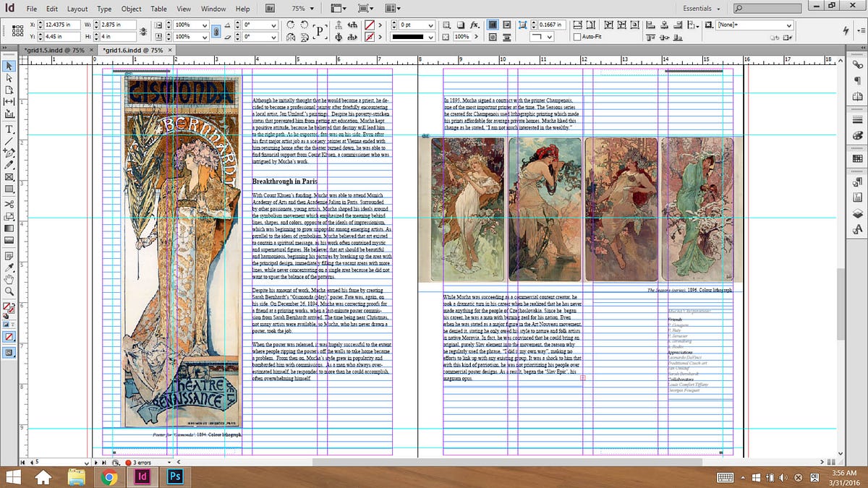Screen dimensions: 868x488
Task: Select the Rectangle Frame tool
Action: point(9,177)
